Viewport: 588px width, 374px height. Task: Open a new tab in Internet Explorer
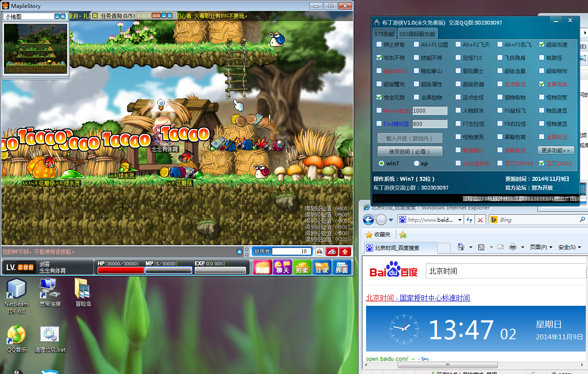click(x=444, y=248)
